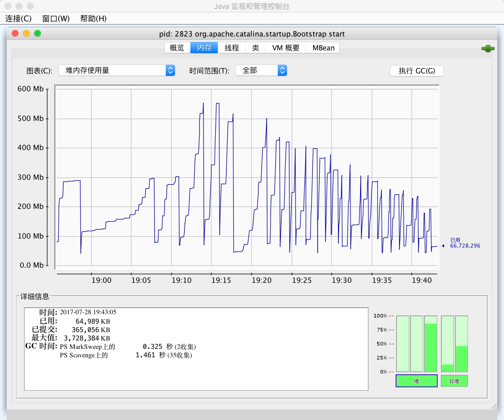Click the PS Scavenge GC time entry
Viewport: 504px width, 420px height.
coord(126,355)
